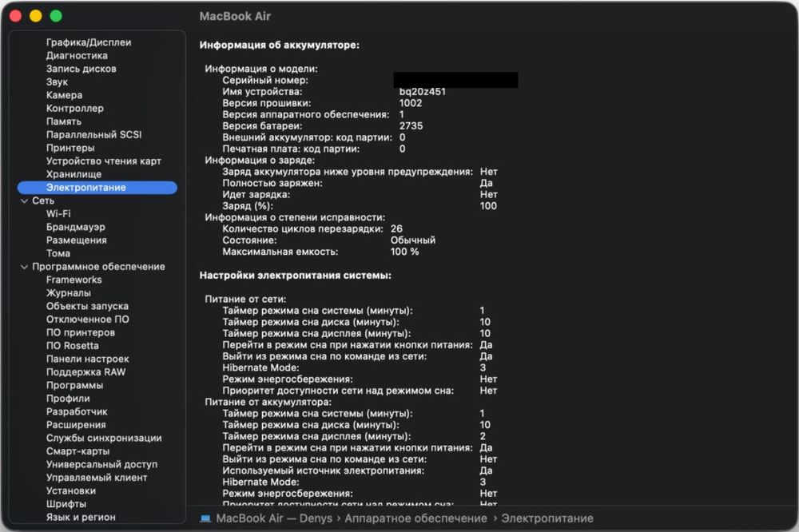The height and width of the screenshot is (532, 799).
Task: Select the Хранилище sidebar item
Action: (74, 174)
